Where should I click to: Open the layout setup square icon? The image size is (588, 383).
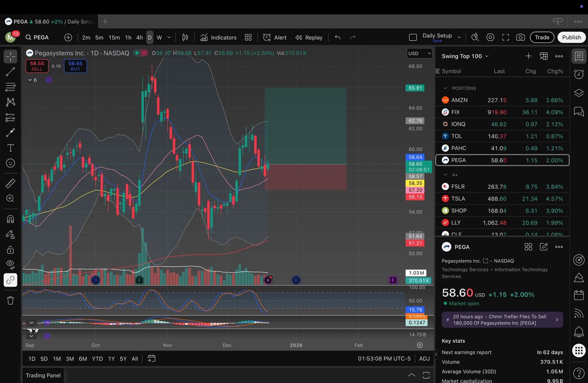click(x=413, y=37)
